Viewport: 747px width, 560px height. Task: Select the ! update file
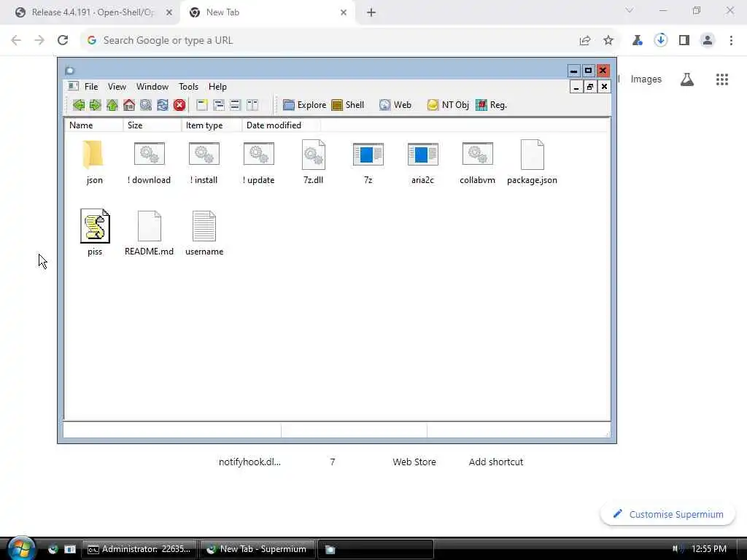point(259,162)
